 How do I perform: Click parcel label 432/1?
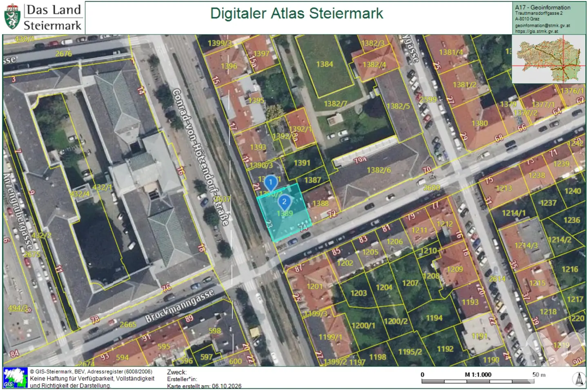pyautogui.click(x=102, y=187)
